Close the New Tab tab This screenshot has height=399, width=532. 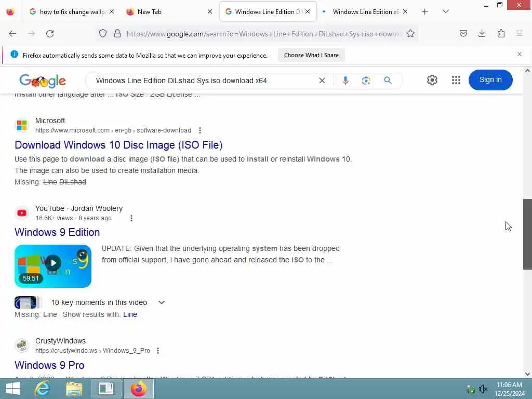pyautogui.click(x=210, y=11)
